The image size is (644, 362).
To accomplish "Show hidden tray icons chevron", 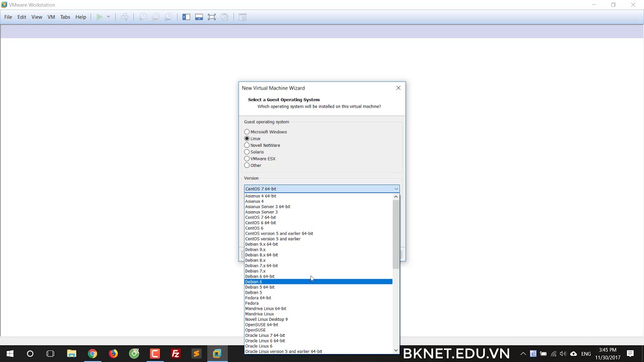I will point(523,354).
